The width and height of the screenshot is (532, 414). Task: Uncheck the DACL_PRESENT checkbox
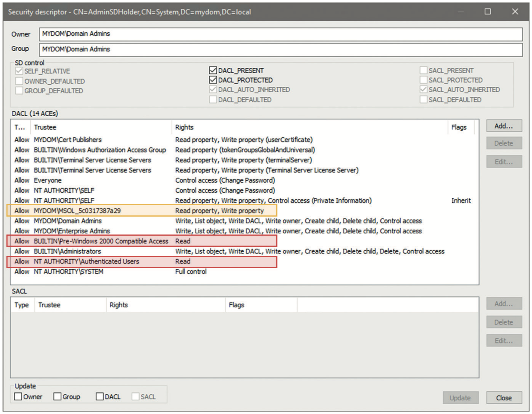click(x=213, y=70)
